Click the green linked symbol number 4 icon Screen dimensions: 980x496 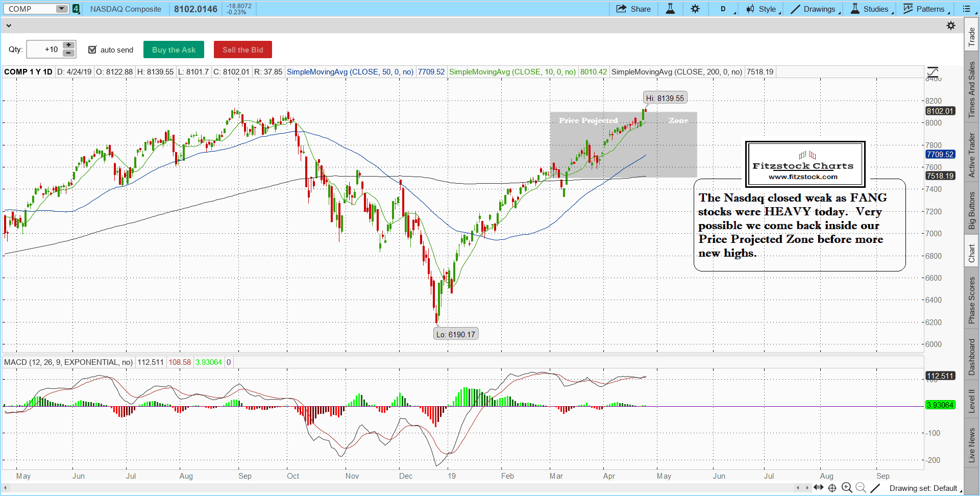pyautogui.click(x=76, y=9)
